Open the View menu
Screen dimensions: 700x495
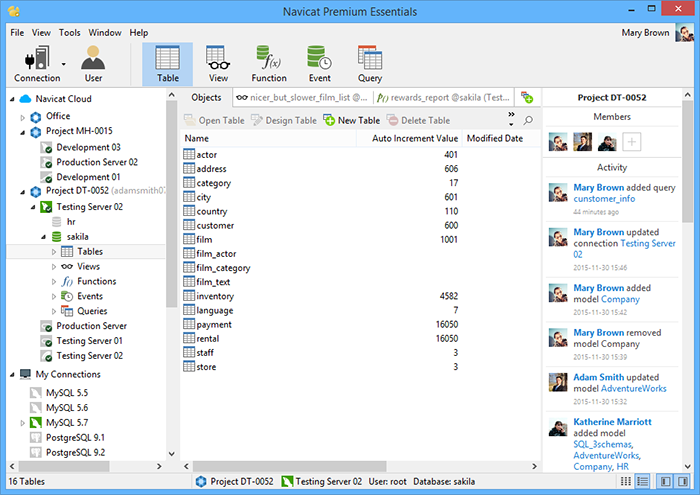coord(41,33)
